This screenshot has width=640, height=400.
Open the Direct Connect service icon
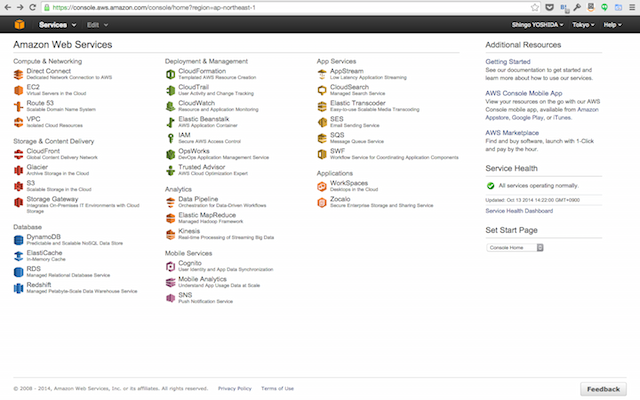point(18,74)
